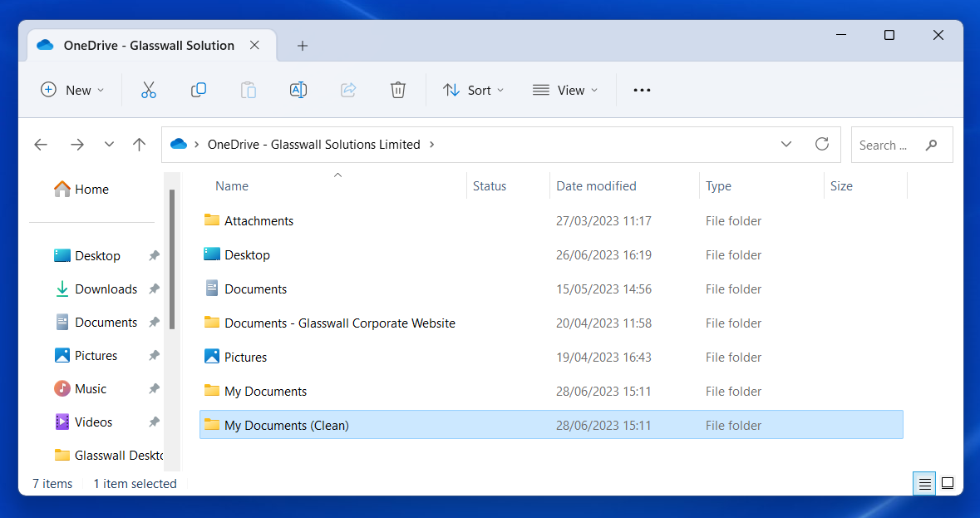980x518 pixels.
Task: Expand the View options dropdown
Action: (565, 90)
